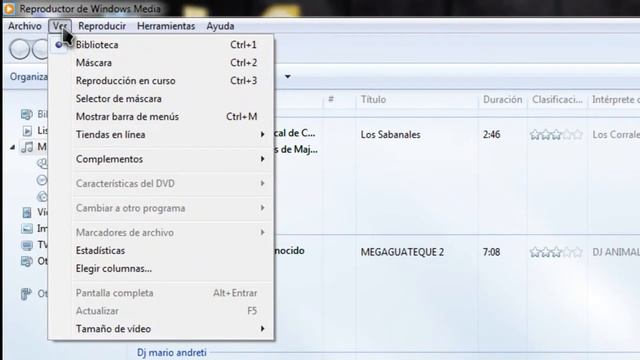Click Los Corrale... artist cell
The image size is (640, 360).
616,135
